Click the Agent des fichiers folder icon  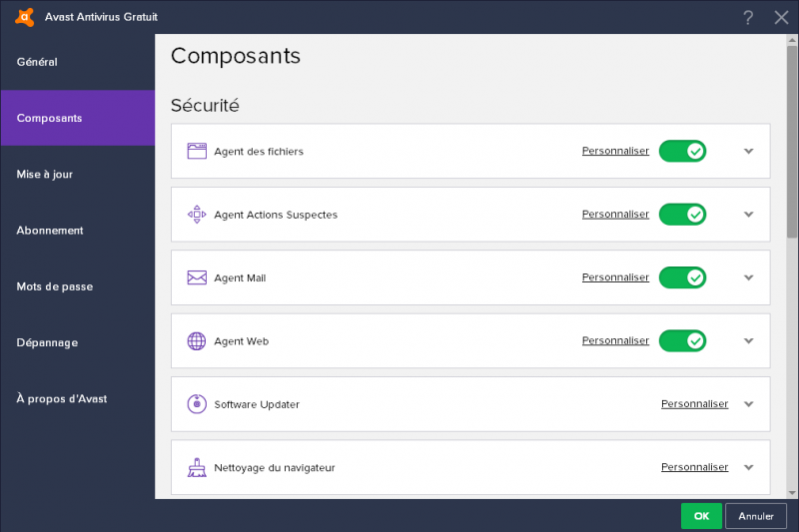click(x=197, y=151)
